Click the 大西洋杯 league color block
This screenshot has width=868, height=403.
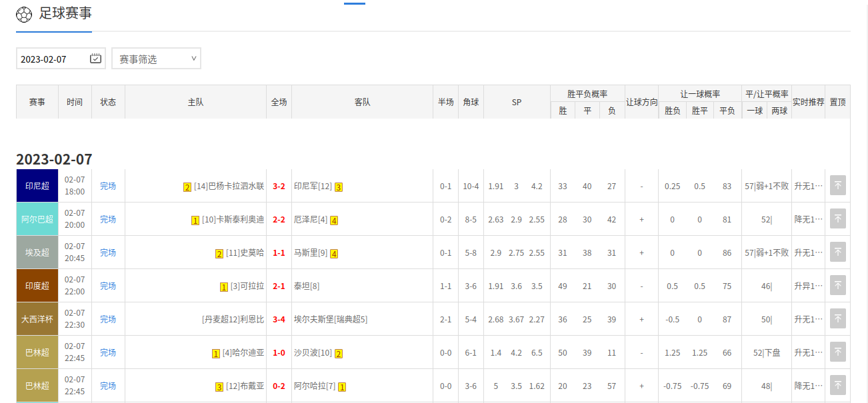coord(37,319)
